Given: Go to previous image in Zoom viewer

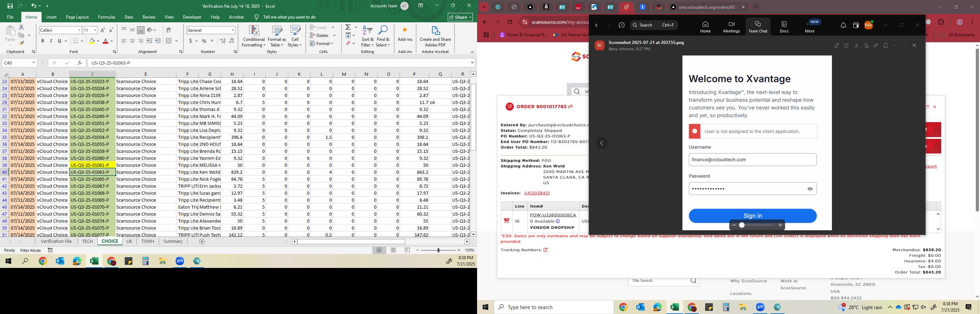Looking at the screenshot, I should [601, 143].
